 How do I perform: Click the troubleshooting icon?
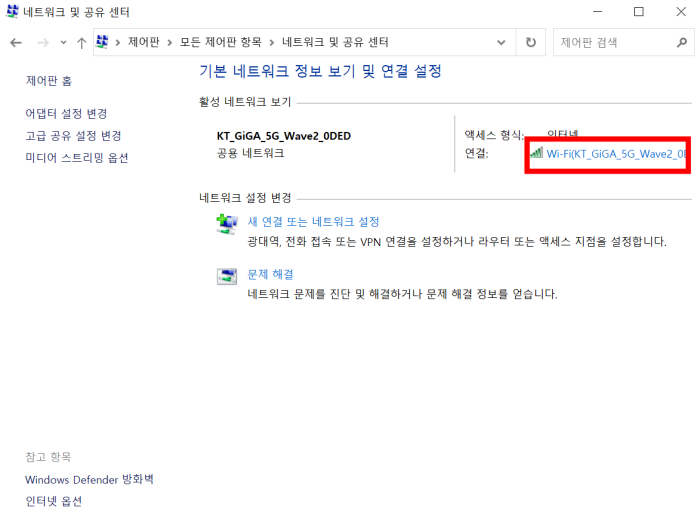point(227,276)
